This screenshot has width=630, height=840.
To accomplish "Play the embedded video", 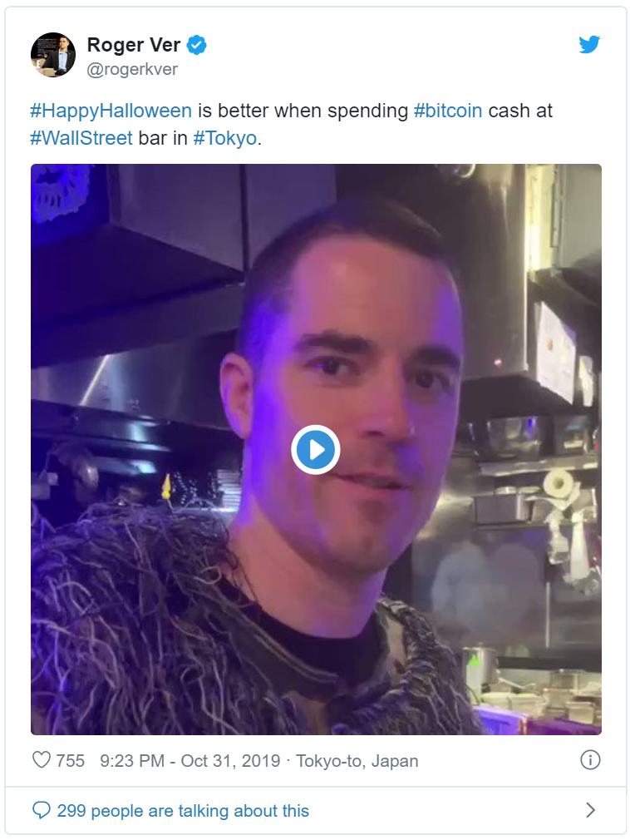I will [316, 449].
